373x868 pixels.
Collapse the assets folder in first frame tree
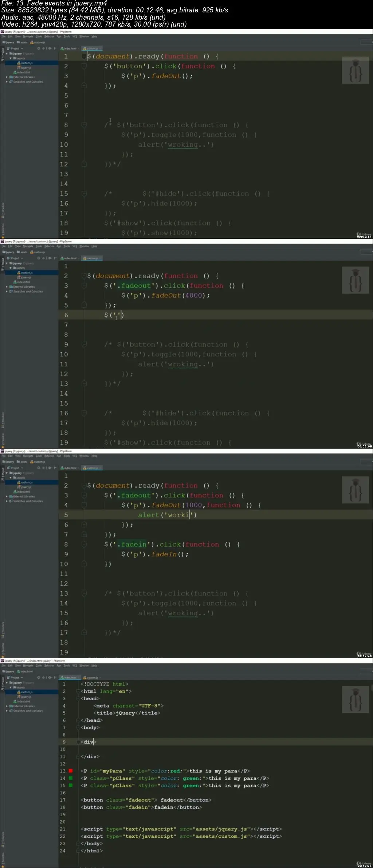[x=11, y=58]
